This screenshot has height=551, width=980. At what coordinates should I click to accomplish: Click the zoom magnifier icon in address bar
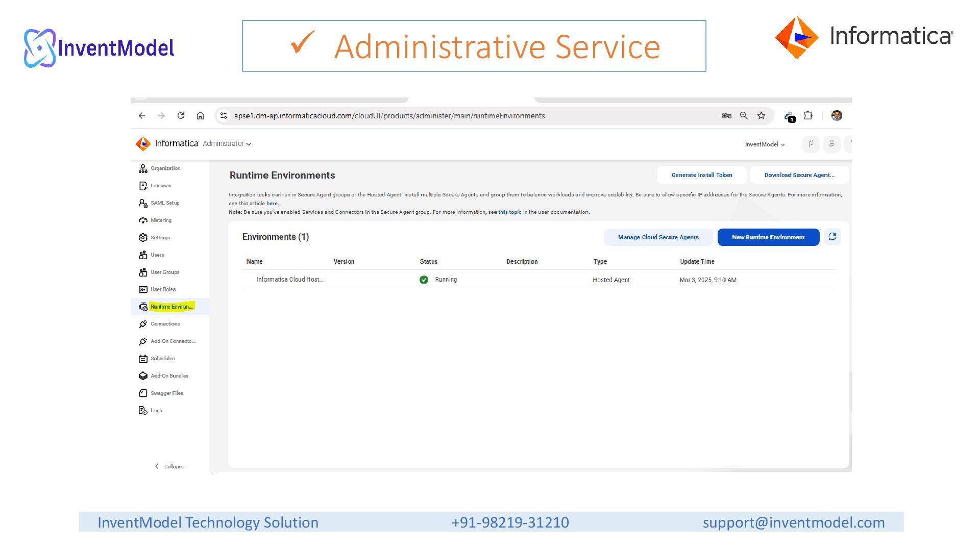(x=744, y=116)
